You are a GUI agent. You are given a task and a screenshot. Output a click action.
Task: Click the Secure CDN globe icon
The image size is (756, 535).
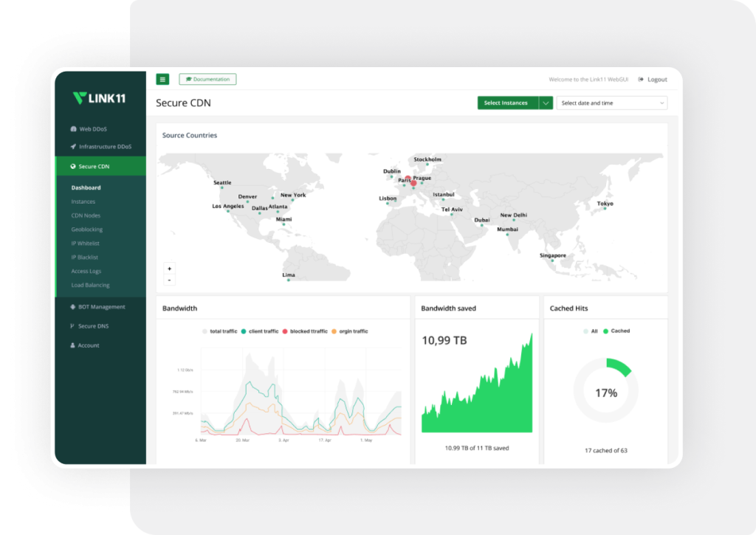[x=73, y=166]
